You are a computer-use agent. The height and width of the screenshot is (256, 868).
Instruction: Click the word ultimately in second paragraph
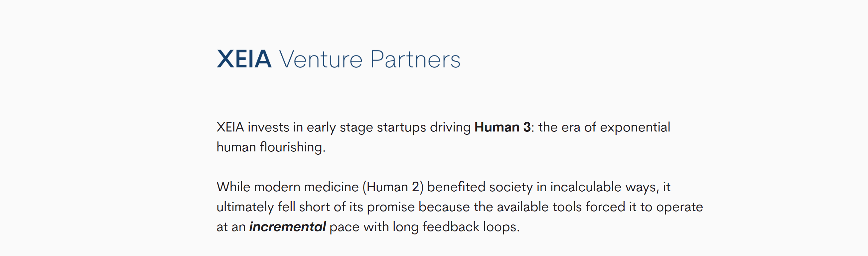[x=245, y=207]
